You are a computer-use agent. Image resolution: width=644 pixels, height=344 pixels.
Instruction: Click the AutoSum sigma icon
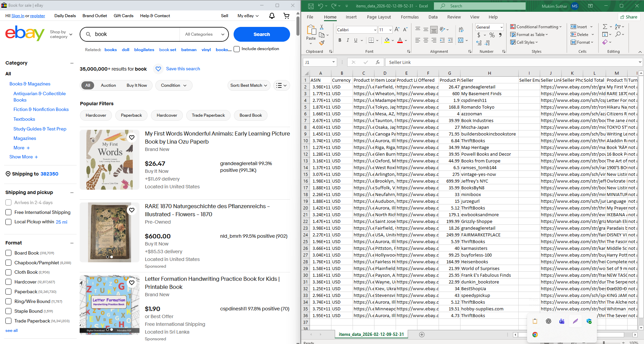click(605, 27)
